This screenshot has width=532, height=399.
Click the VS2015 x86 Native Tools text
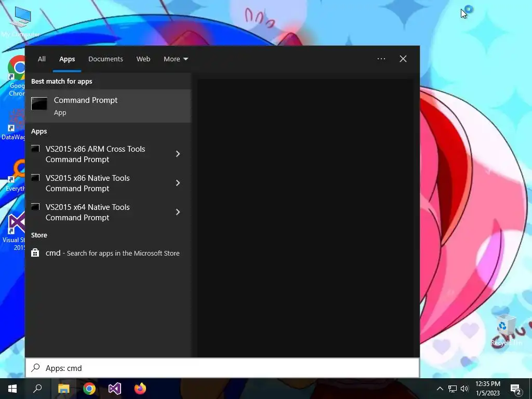[87, 183]
